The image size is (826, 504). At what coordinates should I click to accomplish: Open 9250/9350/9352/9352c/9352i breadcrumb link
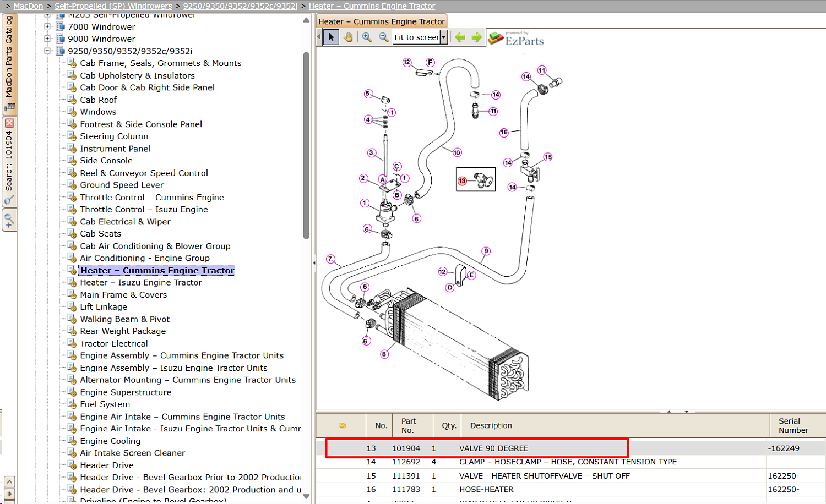click(x=240, y=6)
